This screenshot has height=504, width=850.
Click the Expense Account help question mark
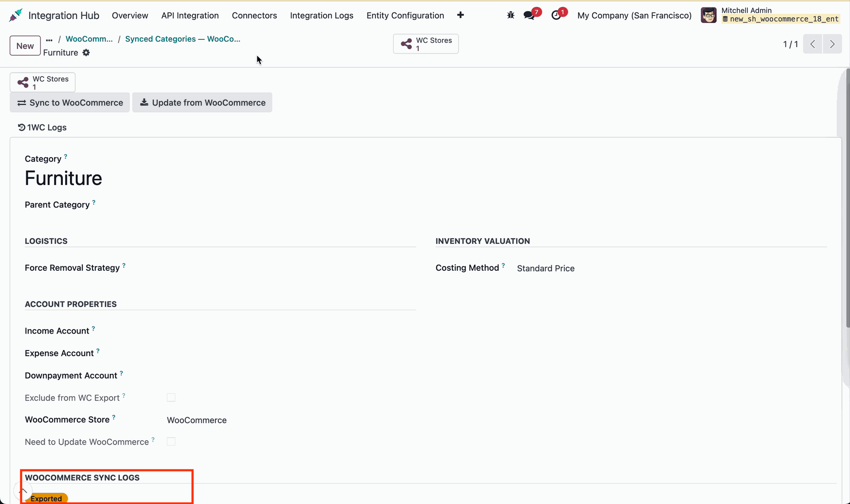(x=98, y=350)
